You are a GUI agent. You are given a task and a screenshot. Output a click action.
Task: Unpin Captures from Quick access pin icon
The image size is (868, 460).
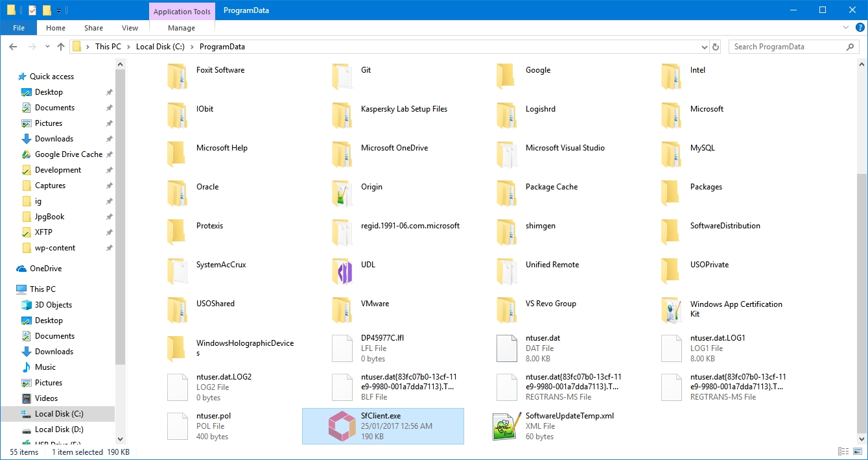[x=109, y=186]
